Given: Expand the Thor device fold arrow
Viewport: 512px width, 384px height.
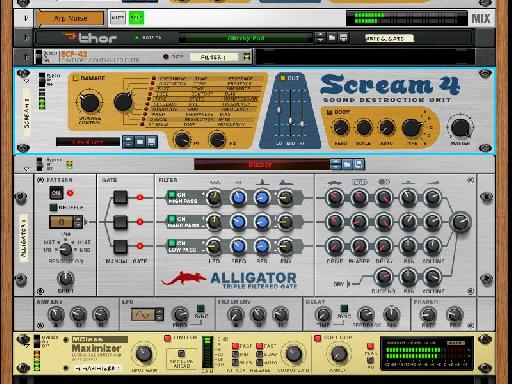Looking at the screenshot, I should tap(26, 38).
